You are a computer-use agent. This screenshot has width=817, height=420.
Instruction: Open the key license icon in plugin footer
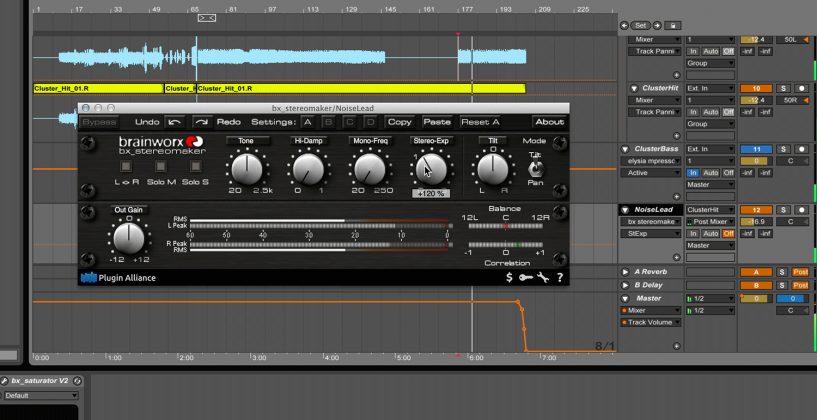[526, 278]
